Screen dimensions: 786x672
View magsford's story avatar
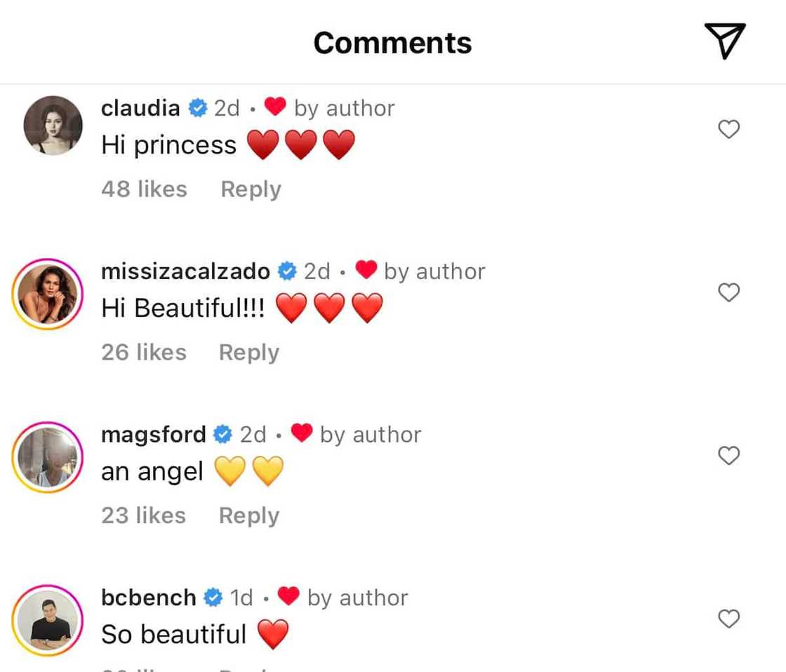point(48,457)
